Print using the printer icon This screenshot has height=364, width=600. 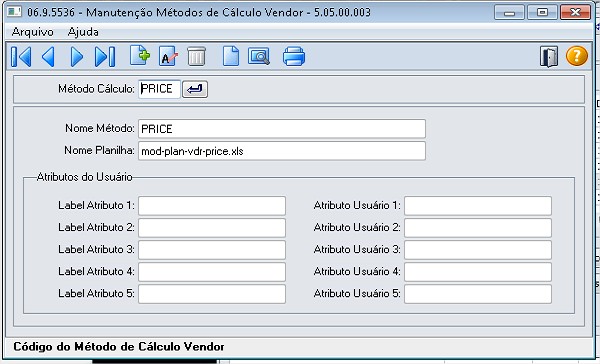(294, 56)
